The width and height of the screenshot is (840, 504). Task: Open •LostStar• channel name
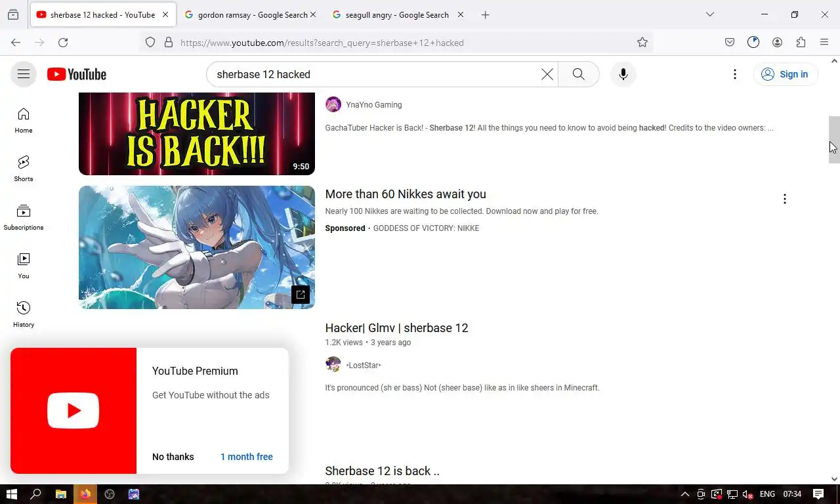click(364, 365)
